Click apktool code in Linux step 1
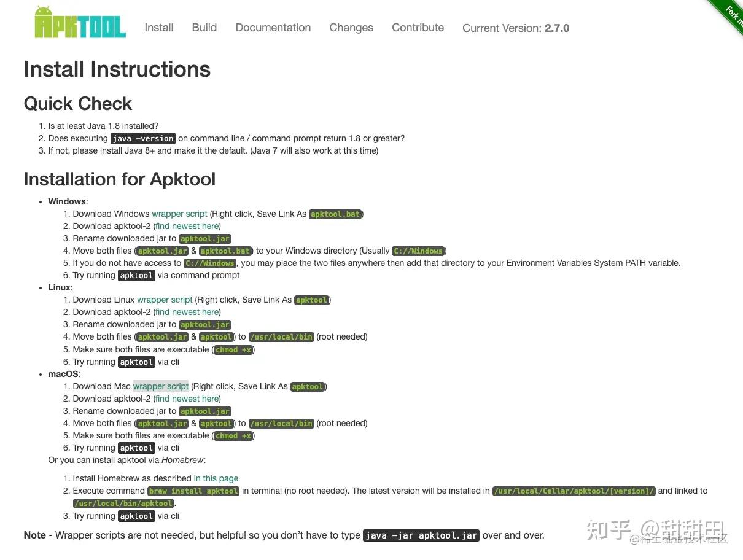This screenshot has height=560, width=743. click(311, 300)
